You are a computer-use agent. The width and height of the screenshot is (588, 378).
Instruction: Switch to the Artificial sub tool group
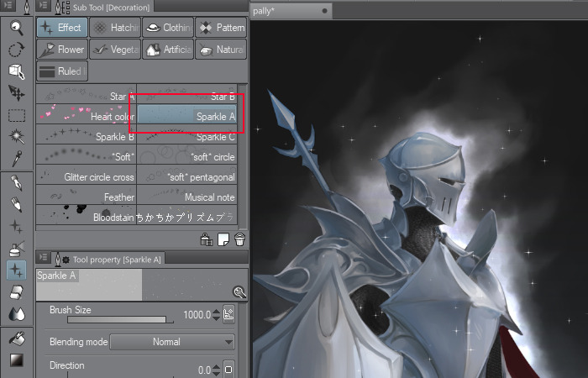[168, 49]
